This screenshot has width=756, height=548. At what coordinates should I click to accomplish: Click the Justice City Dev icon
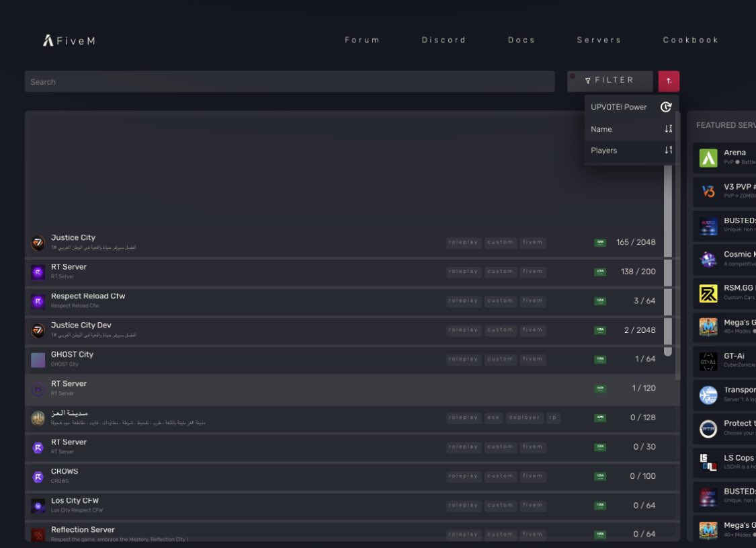(x=38, y=330)
